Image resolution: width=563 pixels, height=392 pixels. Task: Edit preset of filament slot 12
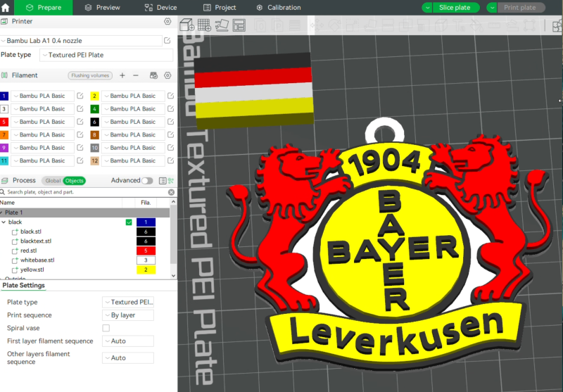tap(170, 160)
